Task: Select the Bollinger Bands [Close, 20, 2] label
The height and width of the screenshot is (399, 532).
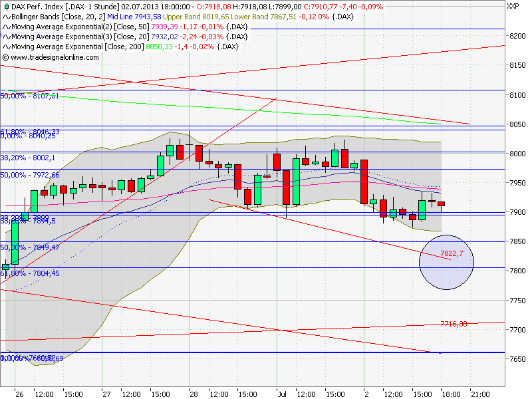Action: (59, 17)
